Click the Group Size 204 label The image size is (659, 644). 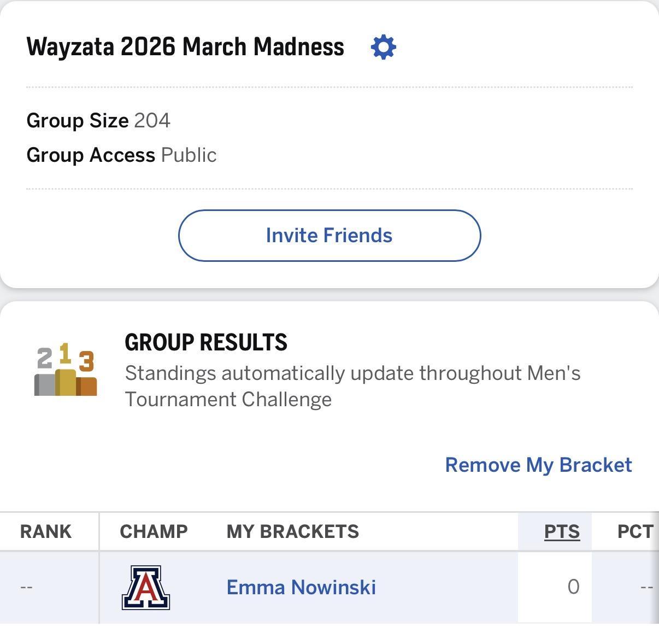[98, 120]
